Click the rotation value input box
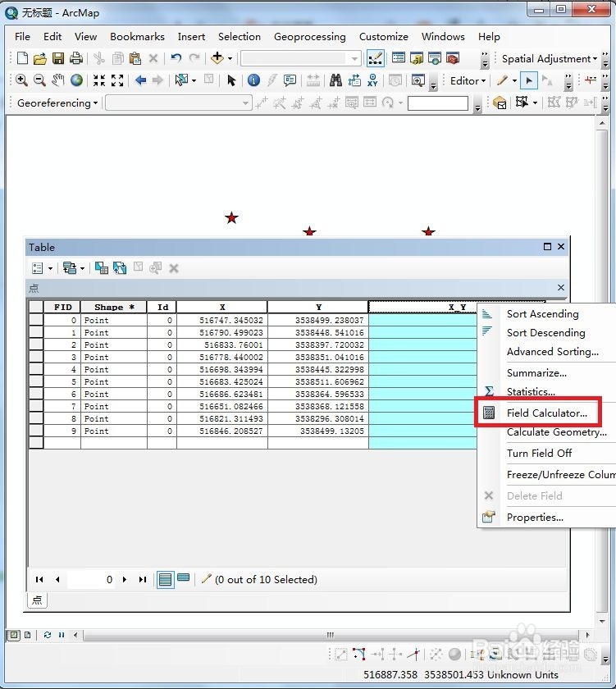 [438, 103]
